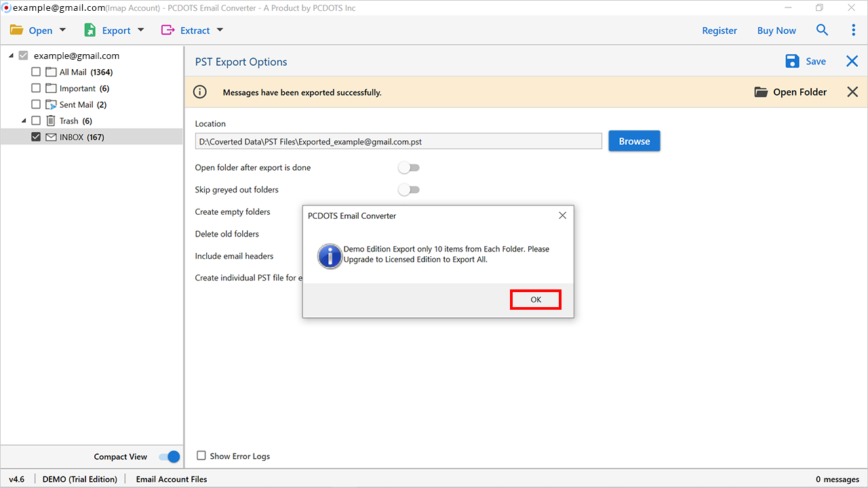Open the search magnifier tool

tap(822, 30)
